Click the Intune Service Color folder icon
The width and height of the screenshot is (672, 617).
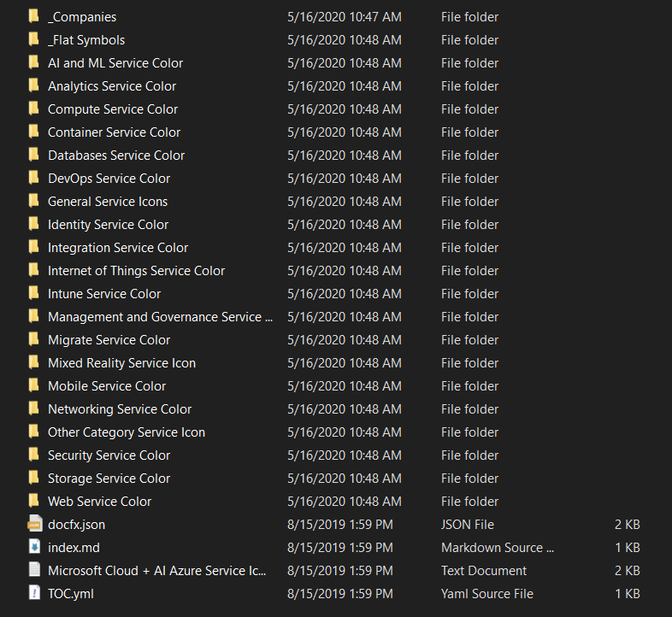34,293
